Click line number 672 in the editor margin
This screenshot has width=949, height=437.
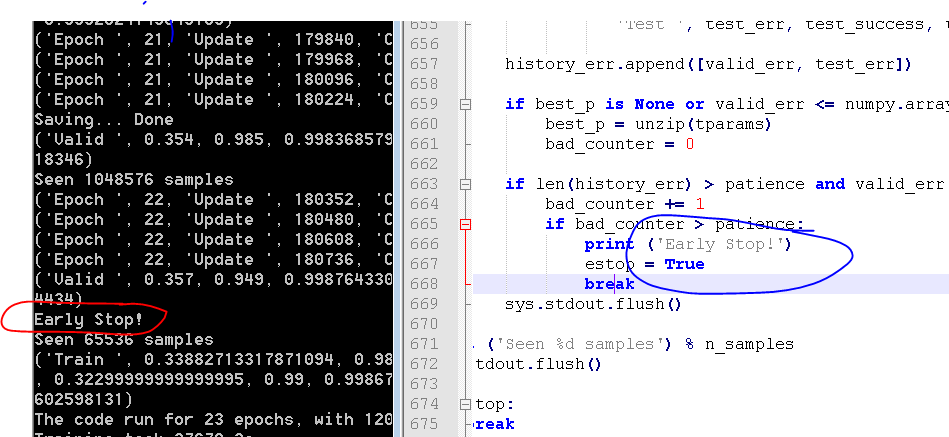pos(424,364)
